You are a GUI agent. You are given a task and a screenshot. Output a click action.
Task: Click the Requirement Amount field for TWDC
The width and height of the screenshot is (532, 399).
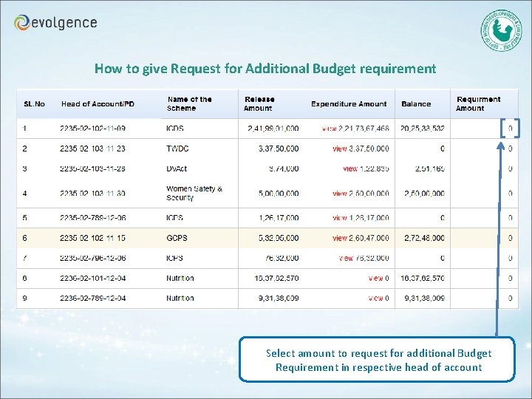click(x=510, y=149)
